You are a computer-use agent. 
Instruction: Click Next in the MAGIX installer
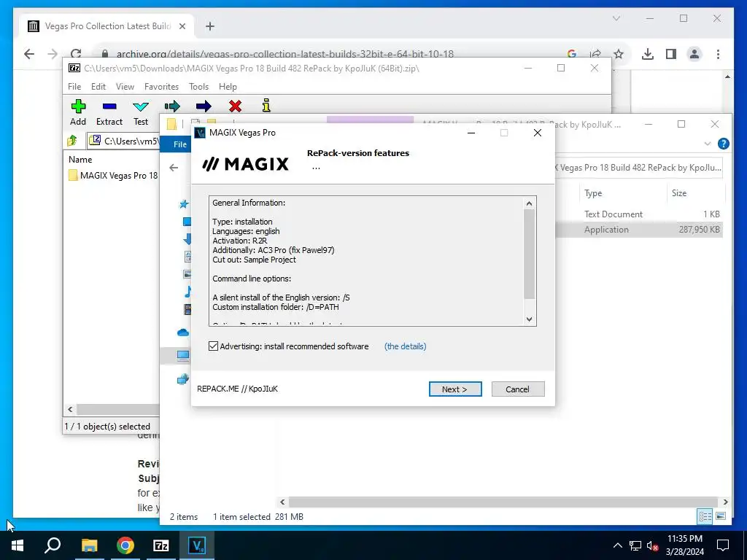(x=455, y=389)
